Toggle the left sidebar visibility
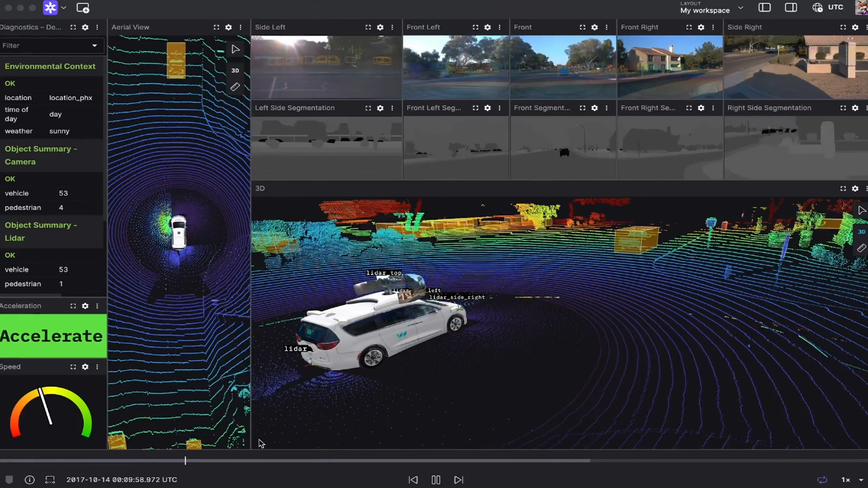Viewport: 868px width, 488px height. (x=764, y=8)
